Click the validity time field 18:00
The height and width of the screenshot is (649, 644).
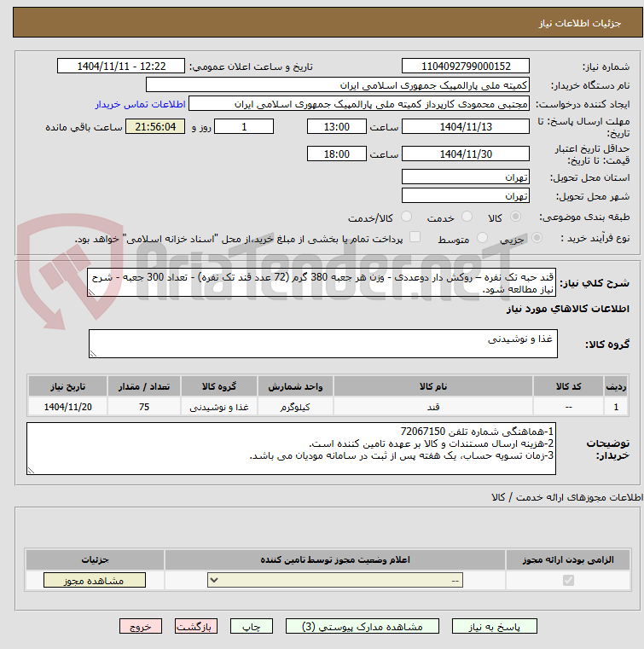click(x=336, y=154)
